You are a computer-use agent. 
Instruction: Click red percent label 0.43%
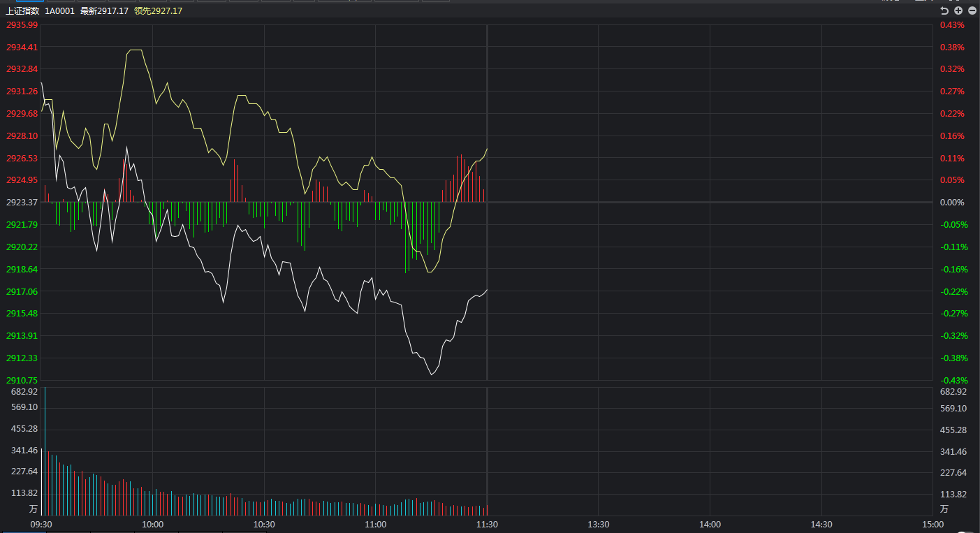952,24
